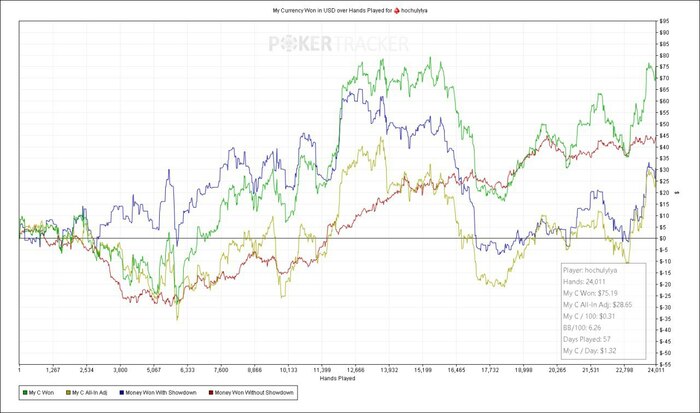Viewport: 700px width, 413px height.
Task: Click the 8,866 x-axis tick label
Action: pos(254,370)
